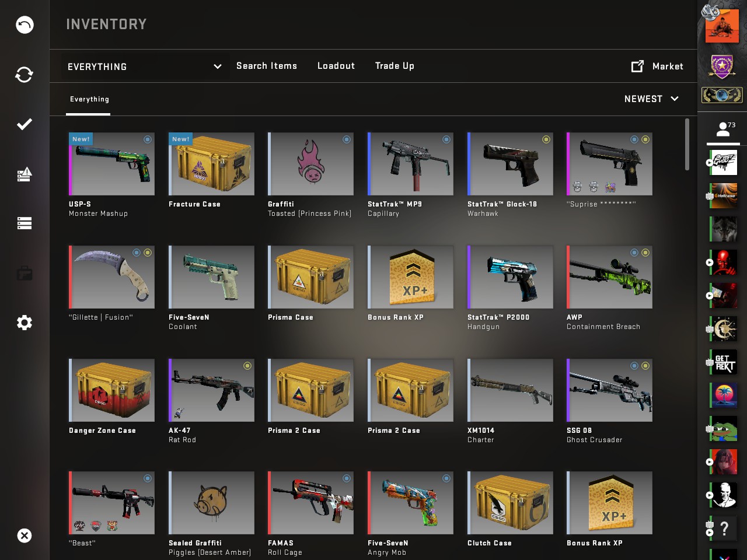Click the Search Items link
This screenshot has width=747, height=560.
[x=267, y=66]
